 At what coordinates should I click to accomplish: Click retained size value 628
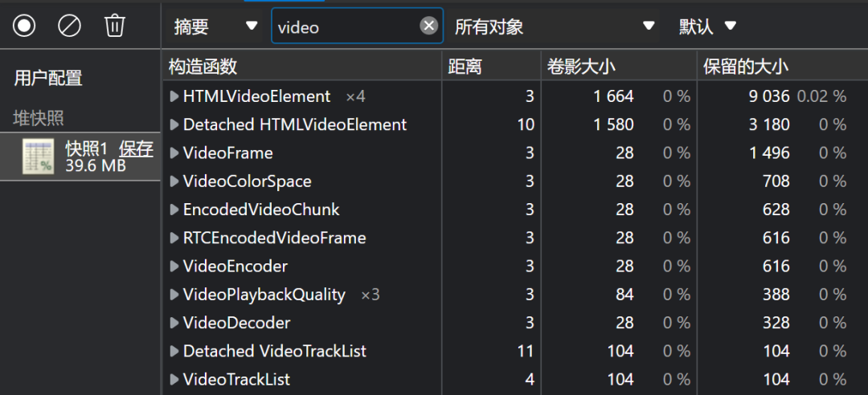776,210
